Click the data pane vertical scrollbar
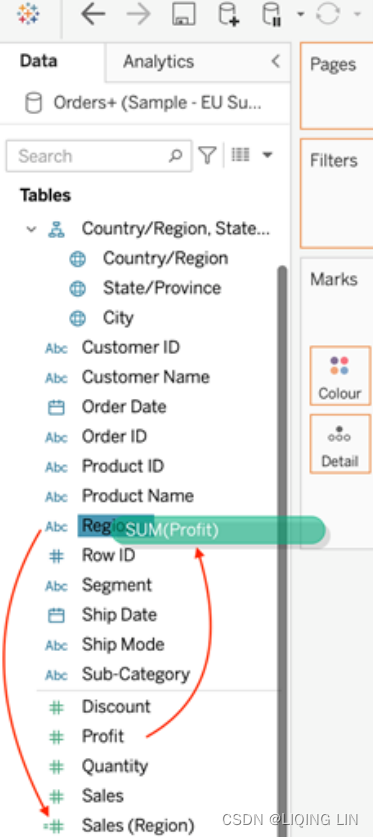Screen dimensions: 373x837 (x=282, y=551)
